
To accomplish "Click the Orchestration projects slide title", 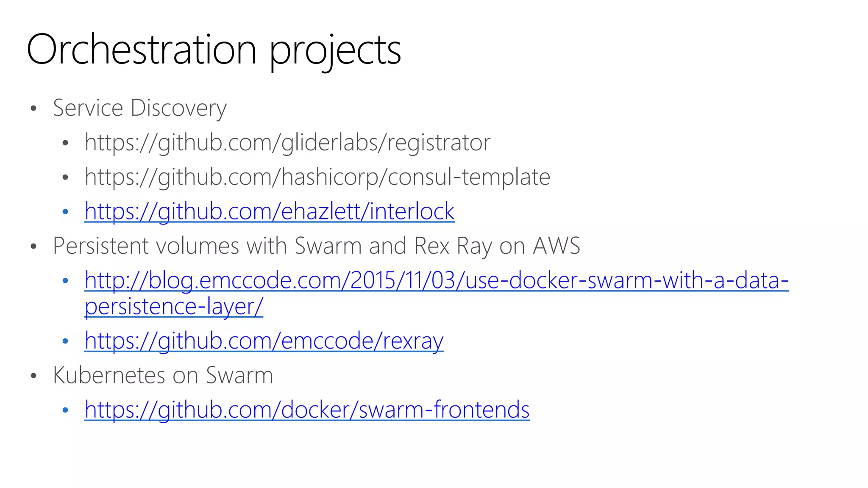I will [214, 50].
